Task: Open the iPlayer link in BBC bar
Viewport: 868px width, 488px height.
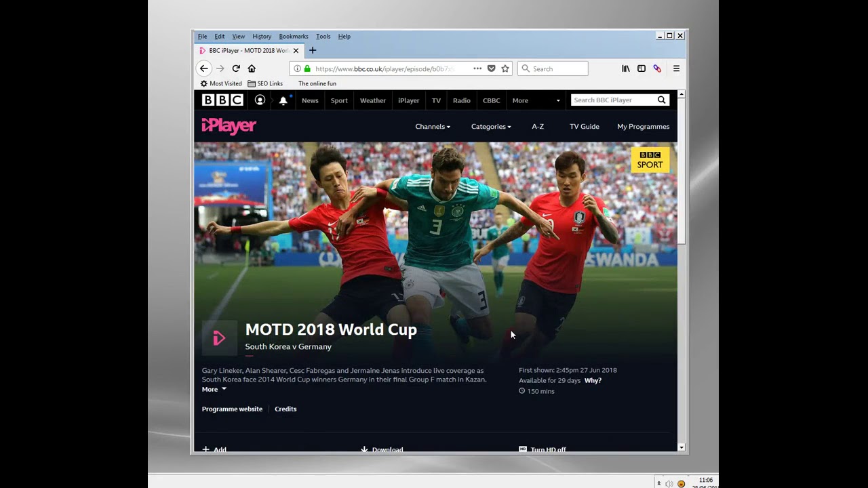Action: [x=409, y=100]
